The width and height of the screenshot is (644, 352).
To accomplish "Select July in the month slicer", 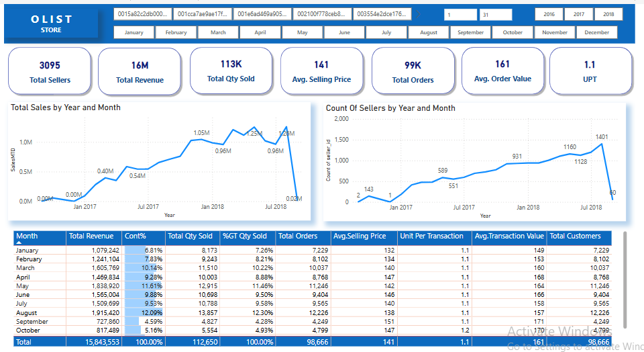I will pyautogui.click(x=386, y=32).
